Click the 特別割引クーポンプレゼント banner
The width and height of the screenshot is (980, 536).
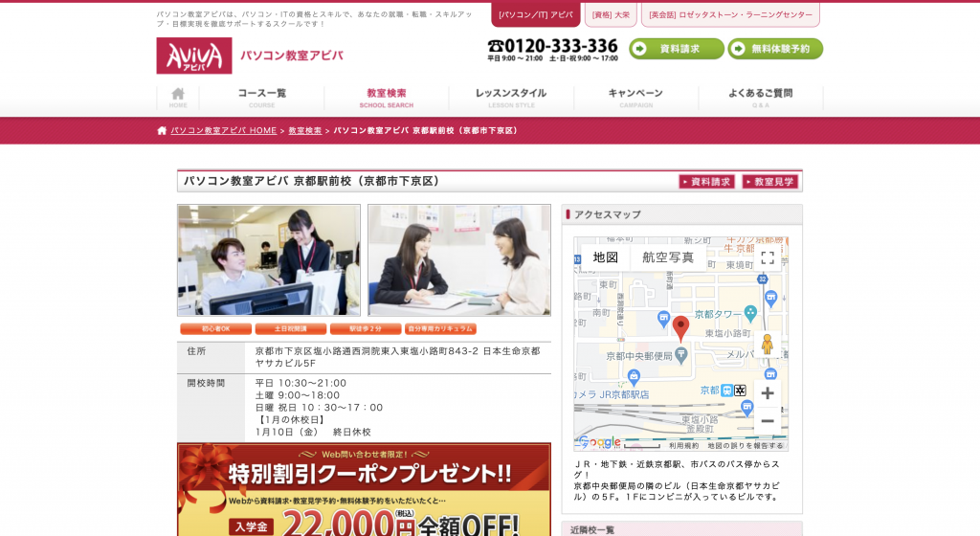point(364,490)
